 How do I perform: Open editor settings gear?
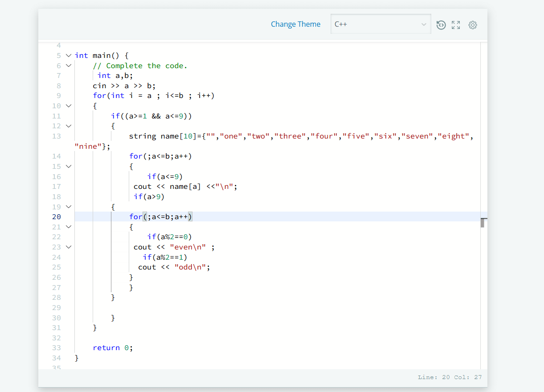pos(473,25)
